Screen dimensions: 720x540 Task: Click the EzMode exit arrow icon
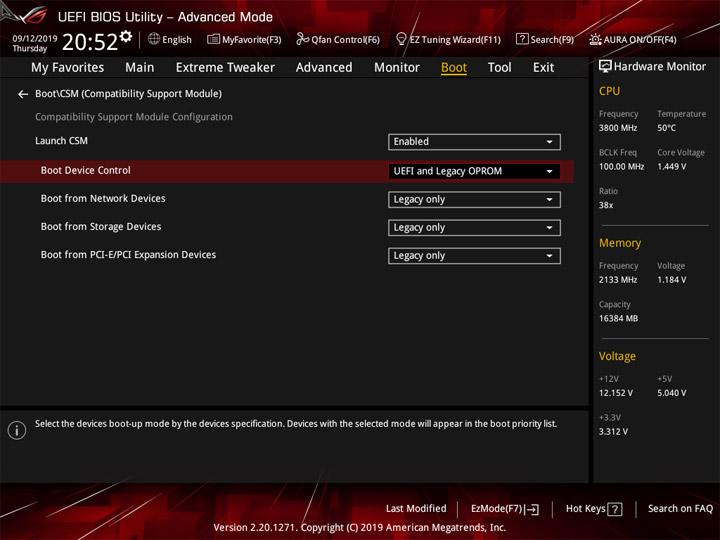533,509
